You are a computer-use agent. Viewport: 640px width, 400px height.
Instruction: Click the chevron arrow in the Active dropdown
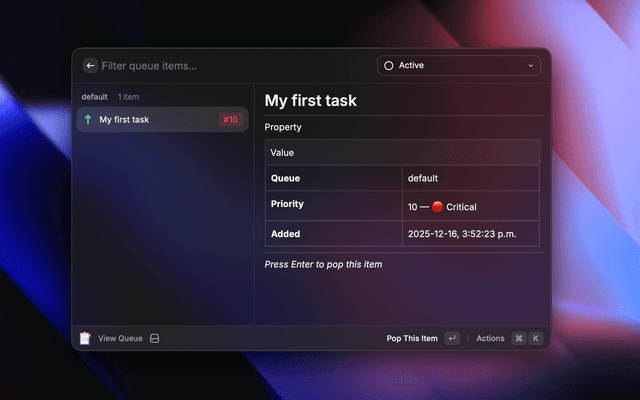[x=530, y=66]
